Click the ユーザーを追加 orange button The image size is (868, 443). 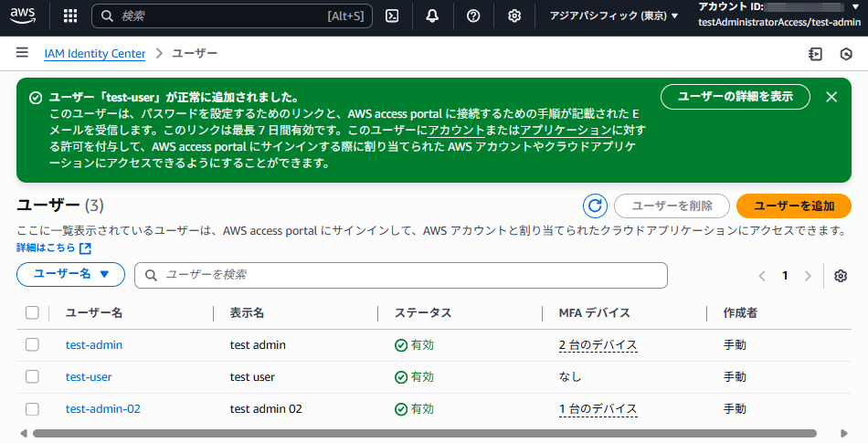pos(794,206)
